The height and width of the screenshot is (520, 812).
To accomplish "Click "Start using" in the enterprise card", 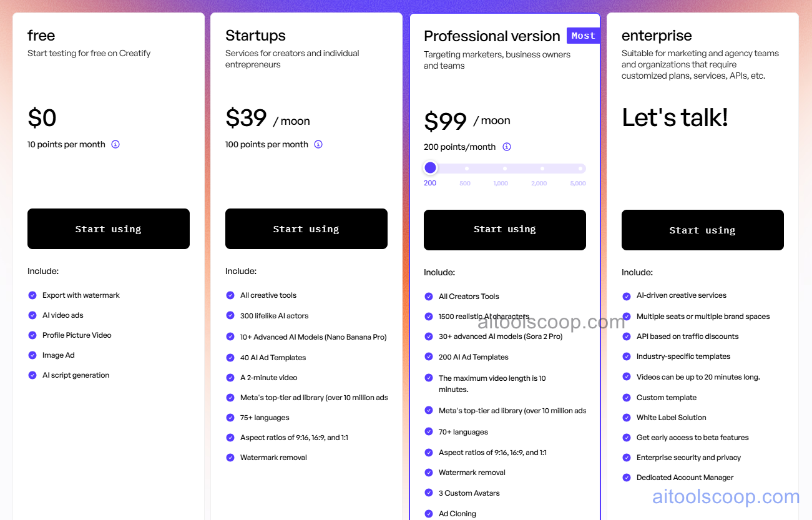I will click(702, 230).
